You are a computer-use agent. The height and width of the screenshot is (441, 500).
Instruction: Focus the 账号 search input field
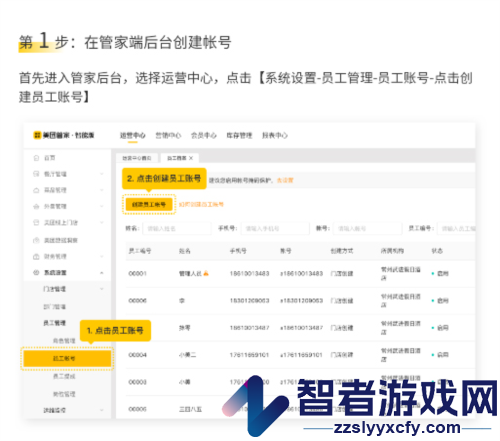368,228
